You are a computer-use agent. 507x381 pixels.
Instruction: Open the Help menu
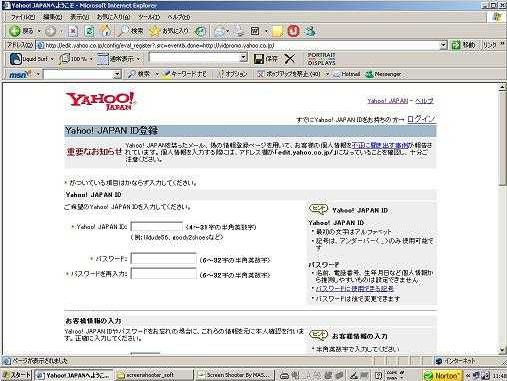click(178, 17)
